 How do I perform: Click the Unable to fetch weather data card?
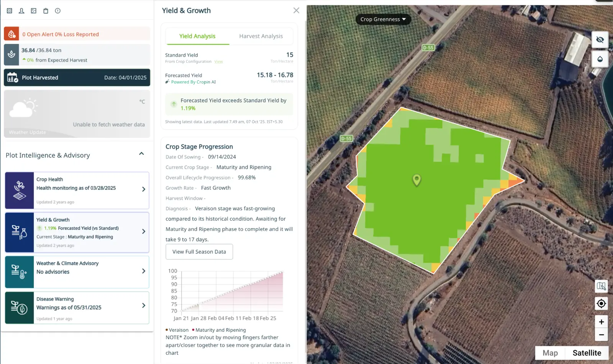tap(77, 114)
